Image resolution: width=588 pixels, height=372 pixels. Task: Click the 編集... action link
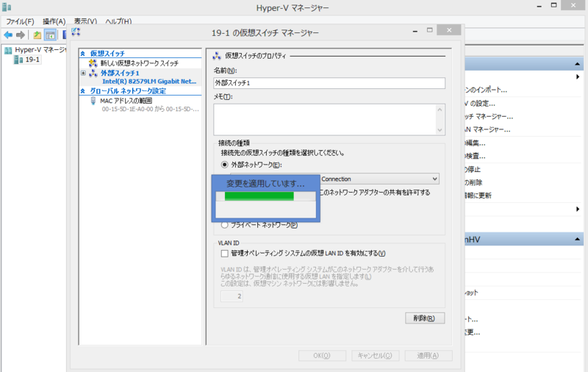475,143
